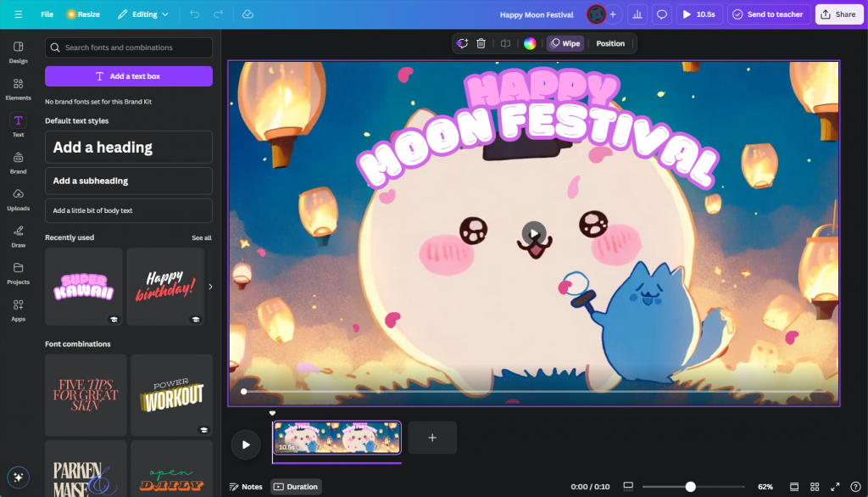Select the Happy Moon Festival title

coord(537,14)
